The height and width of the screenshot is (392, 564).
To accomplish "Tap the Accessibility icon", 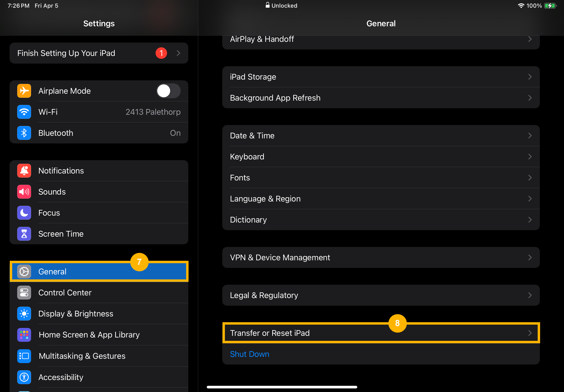I will (x=24, y=377).
